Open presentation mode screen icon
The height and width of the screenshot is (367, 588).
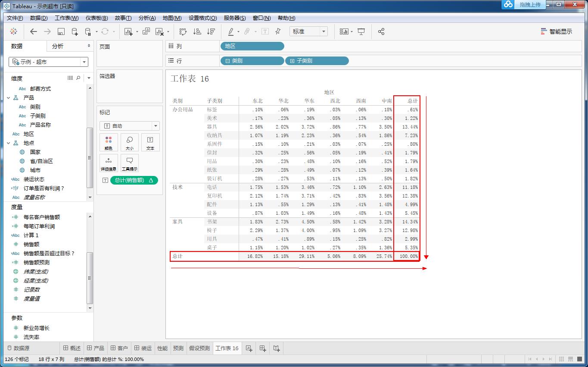coord(361,31)
